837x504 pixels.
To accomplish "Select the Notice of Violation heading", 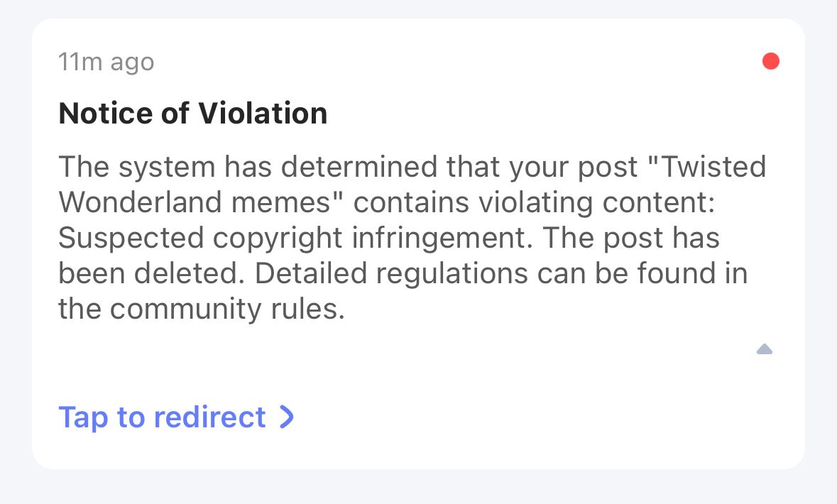I will pyautogui.click(x=192, y=113).
